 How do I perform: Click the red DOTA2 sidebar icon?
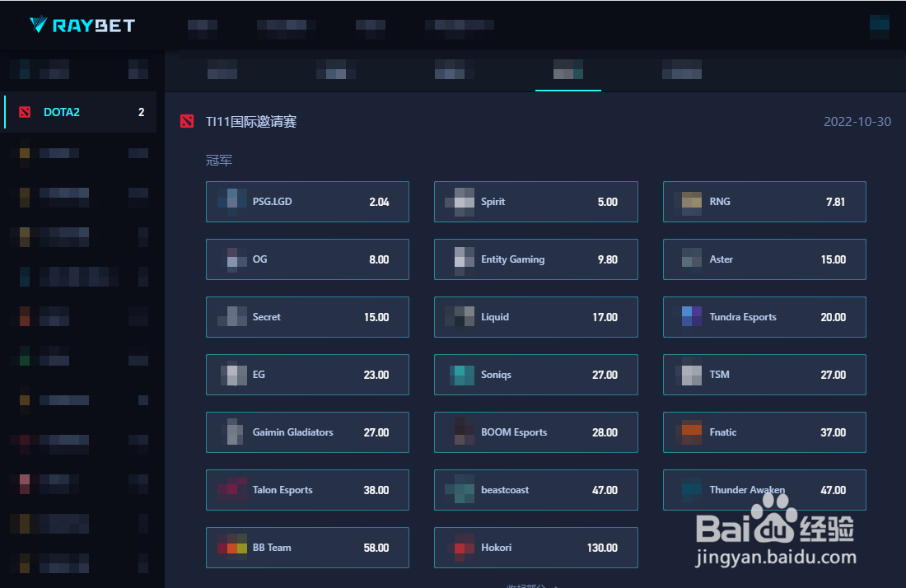point(25,112)
